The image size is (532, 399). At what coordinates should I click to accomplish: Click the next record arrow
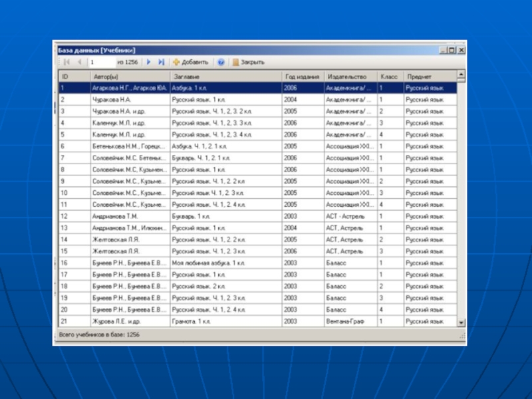pyautogui.click(x=149, y=62)
